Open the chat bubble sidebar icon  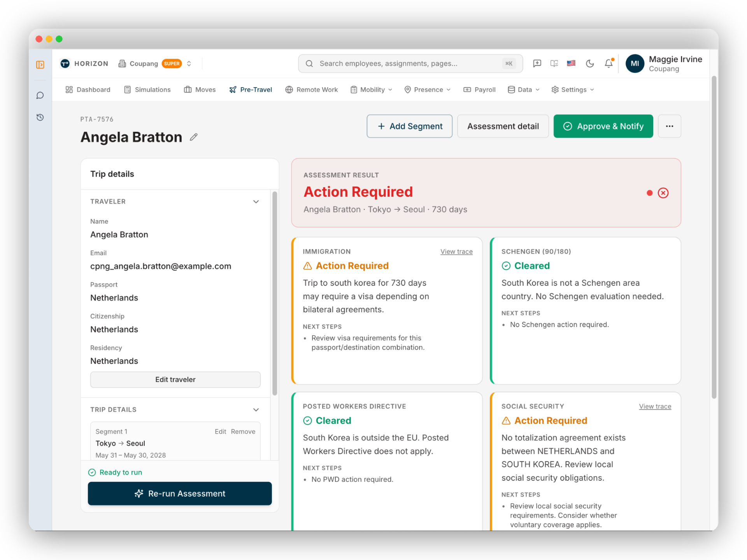tap(40, 95)
